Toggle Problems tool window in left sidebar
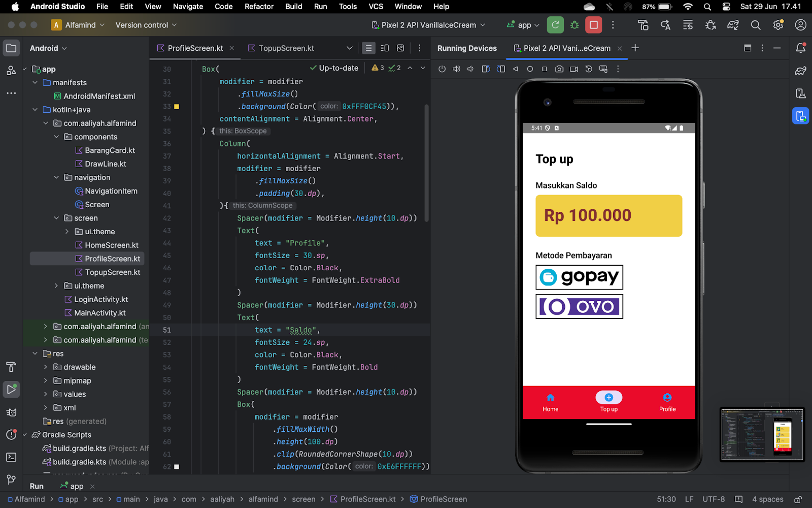Screen dimensions: 812x508 [11, 435]
